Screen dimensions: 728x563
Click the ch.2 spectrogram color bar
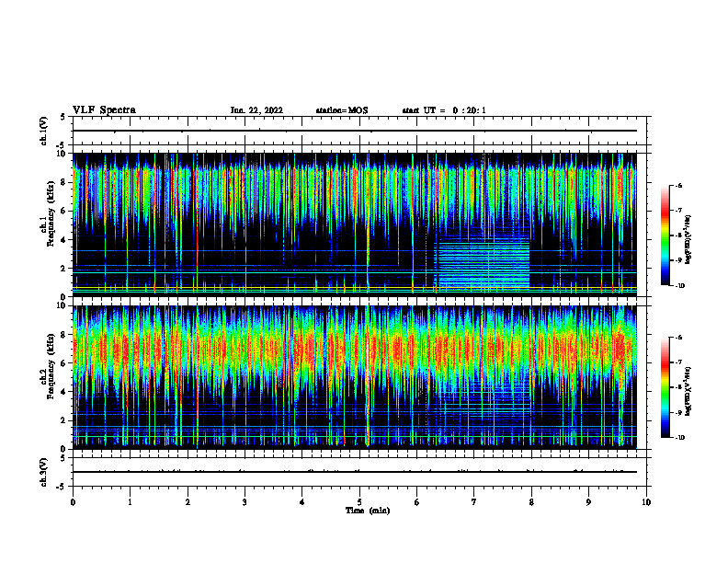[665, 387]
